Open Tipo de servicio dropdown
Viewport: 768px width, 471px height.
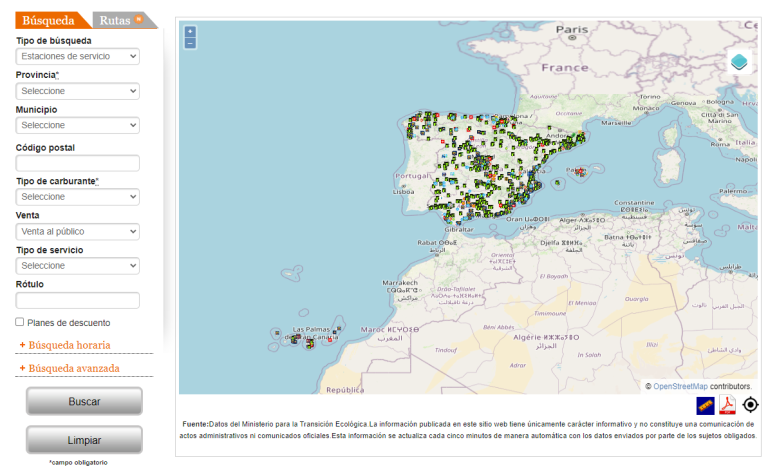pyautogui.click(x=77, y=266)
